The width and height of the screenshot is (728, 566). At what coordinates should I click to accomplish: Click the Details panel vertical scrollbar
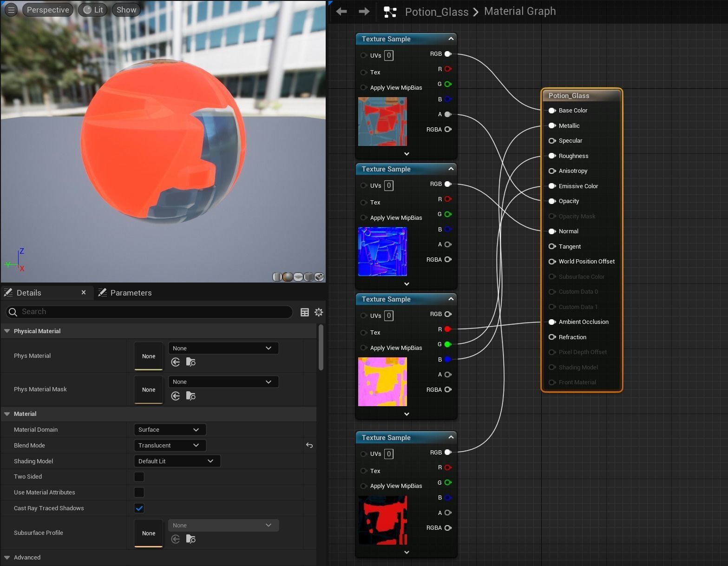pos(321,348)
